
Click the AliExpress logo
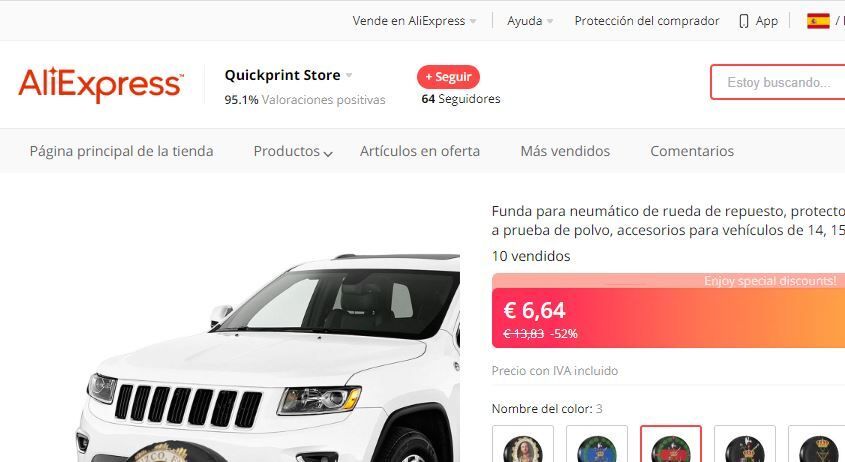click(101, 85)
